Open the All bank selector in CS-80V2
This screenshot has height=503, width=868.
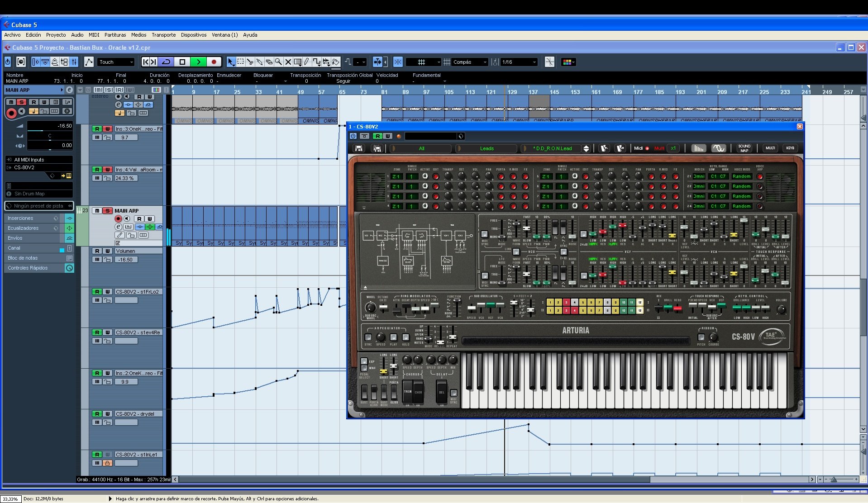[421, 148]
